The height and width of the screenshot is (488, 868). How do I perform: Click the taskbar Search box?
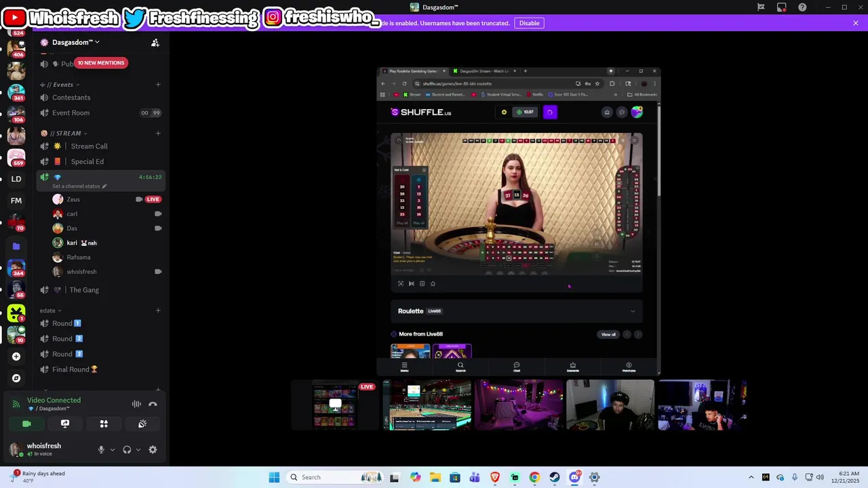[334, 477]
